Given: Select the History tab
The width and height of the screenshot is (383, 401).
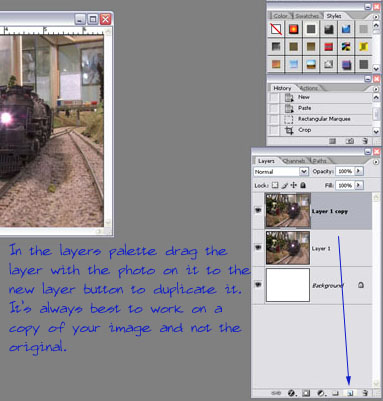Looking at the screenshot, I should tap(282, 88).
